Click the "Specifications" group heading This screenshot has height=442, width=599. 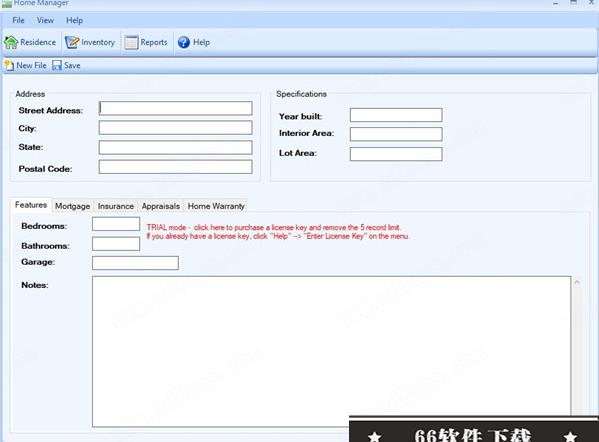click(x=301, y=94)
